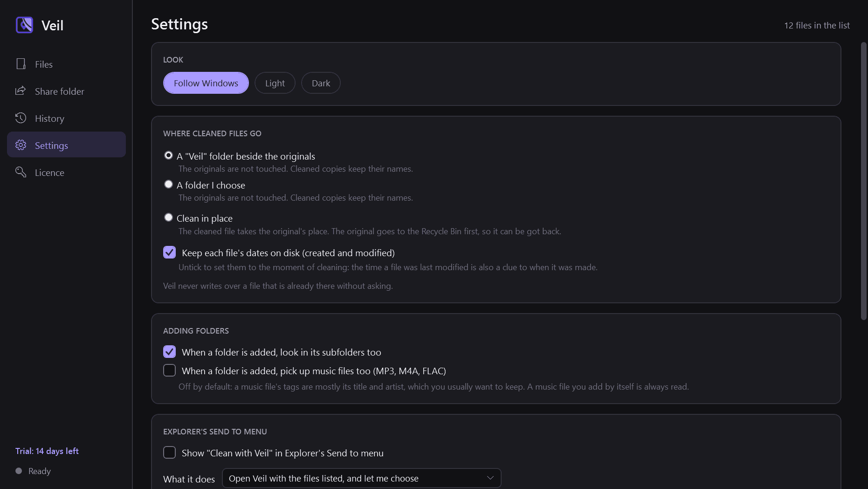Screen dimensions: 868x489
Task: Click the 'EXPLORER'S SEND TO MENU' heading
Action: 215,432
